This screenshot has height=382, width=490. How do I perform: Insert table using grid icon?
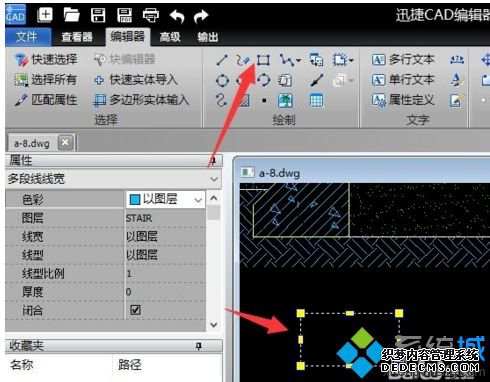(316, 100)
